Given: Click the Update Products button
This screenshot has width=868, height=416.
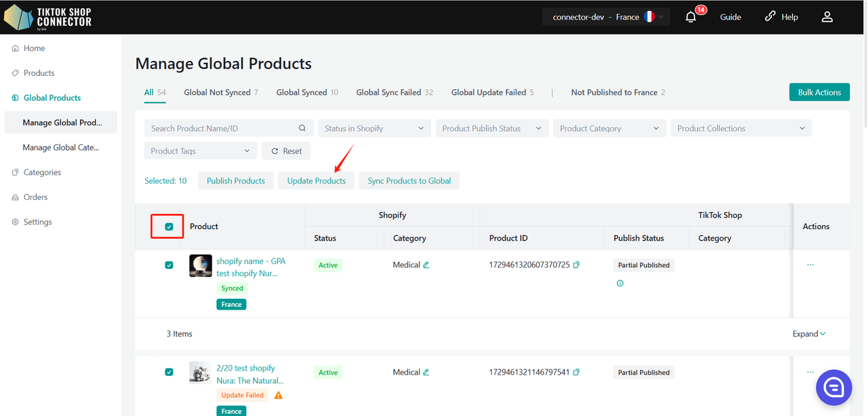Looking at the screenshot, I should 316,181.
